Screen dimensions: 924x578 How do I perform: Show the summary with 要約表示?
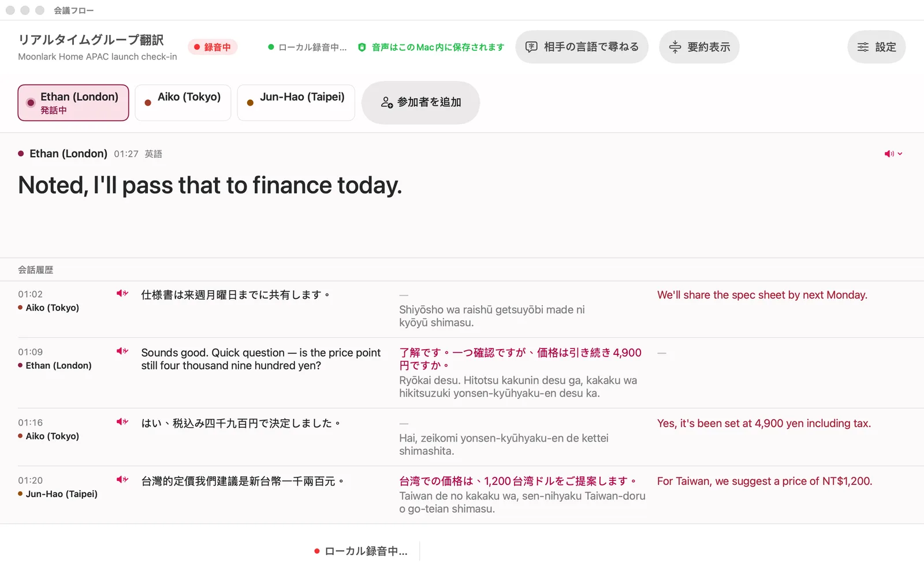pos(699,47)
